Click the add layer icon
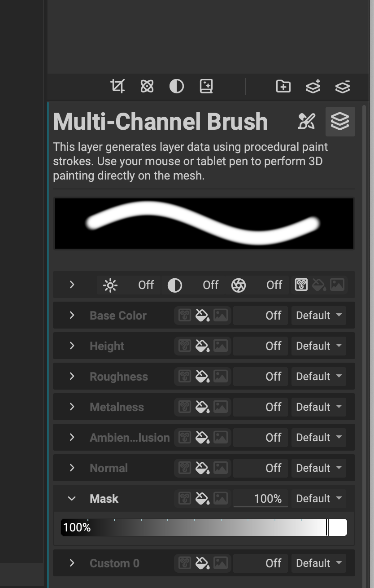Image resolution: width=374 pixels, height=588 pixels. pos(313,86)
